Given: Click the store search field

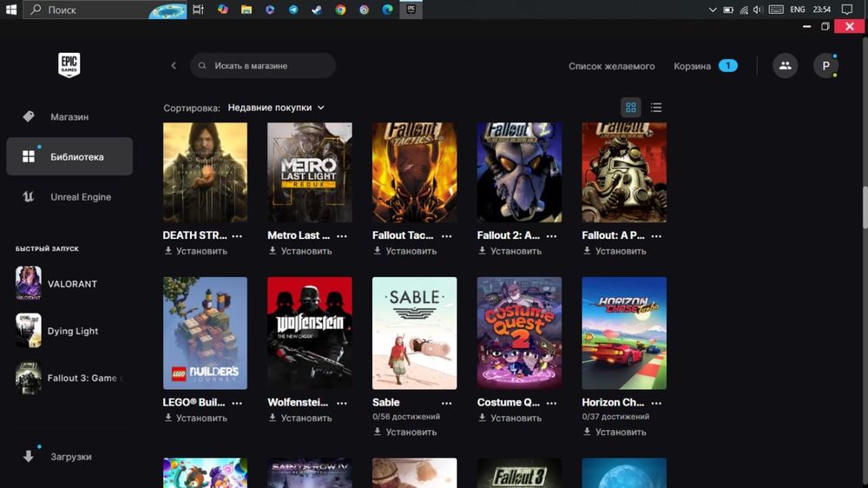Looking at the screenshot, I should pos(263,65).
